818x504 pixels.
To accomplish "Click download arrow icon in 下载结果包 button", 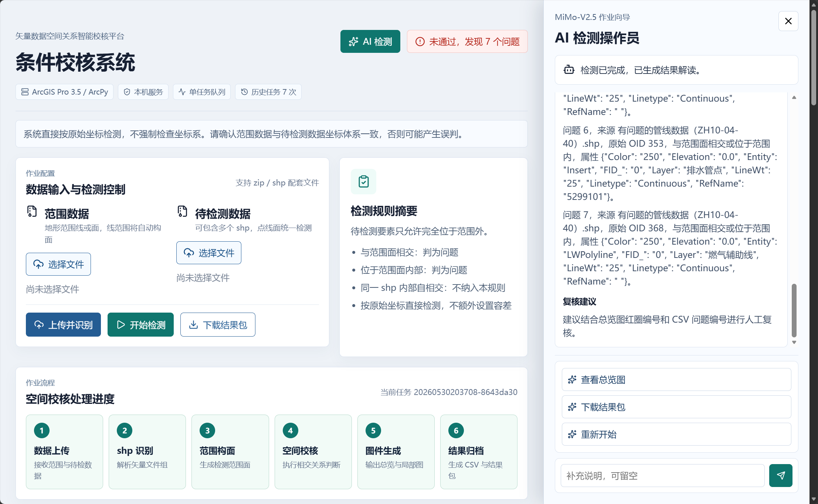I will pos(193,325).
